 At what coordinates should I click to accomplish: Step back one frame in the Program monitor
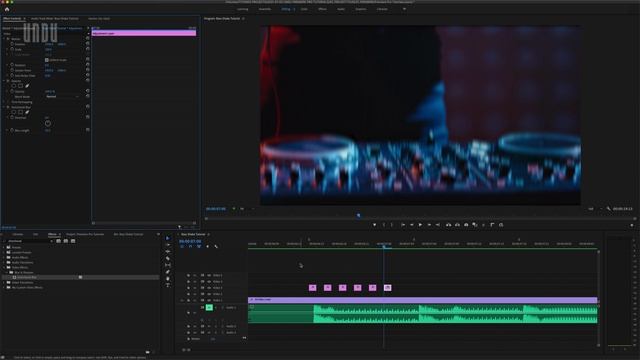tap(411, 225)
